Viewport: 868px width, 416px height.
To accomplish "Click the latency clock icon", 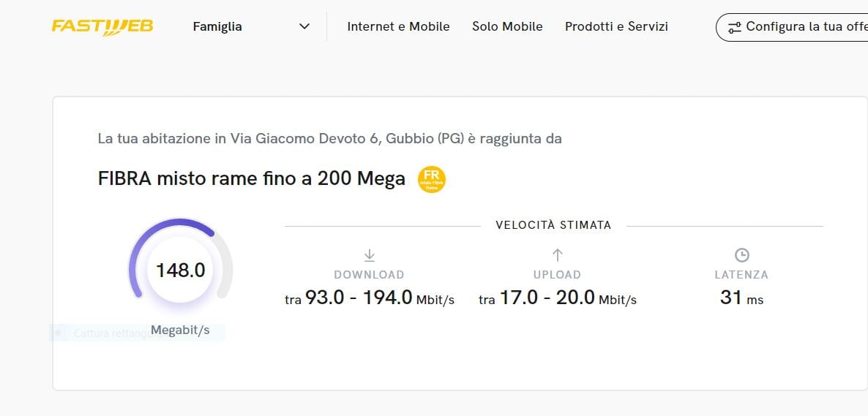I will click(741, 255).
